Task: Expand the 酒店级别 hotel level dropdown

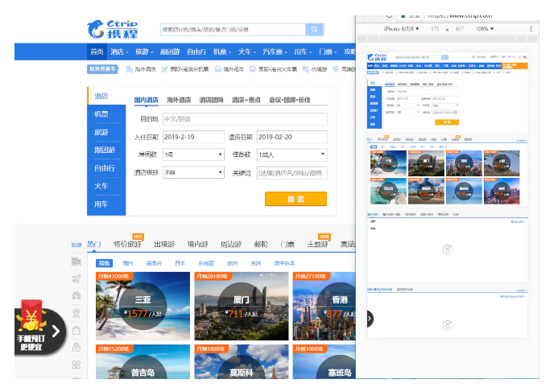Action: (x=193, y=172)
